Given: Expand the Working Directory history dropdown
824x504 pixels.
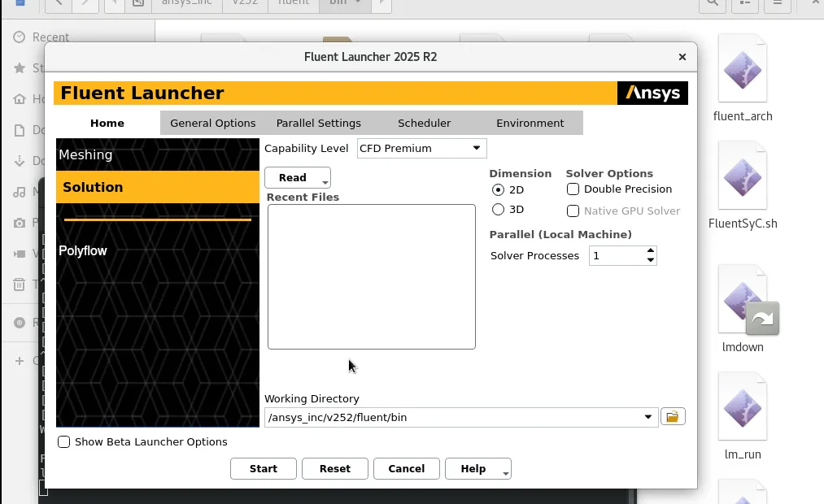Looking at the screenshot, I should (x=648, y=417).
